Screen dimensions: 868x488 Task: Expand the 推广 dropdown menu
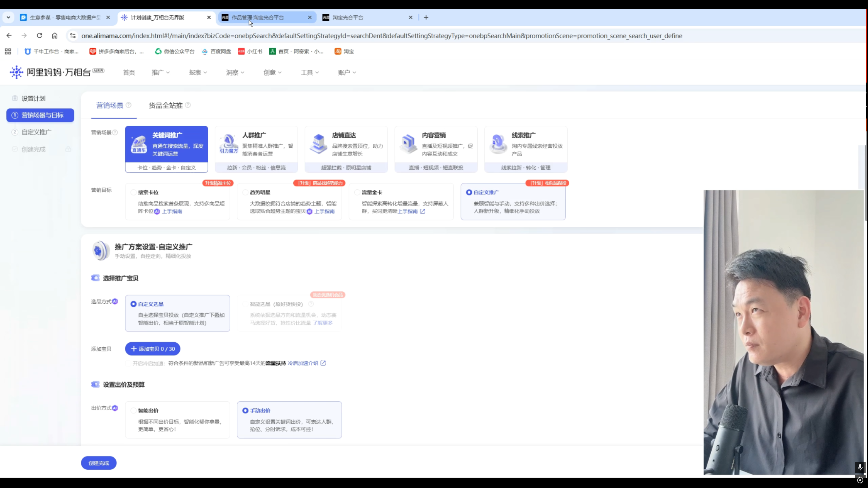point(160,73)
